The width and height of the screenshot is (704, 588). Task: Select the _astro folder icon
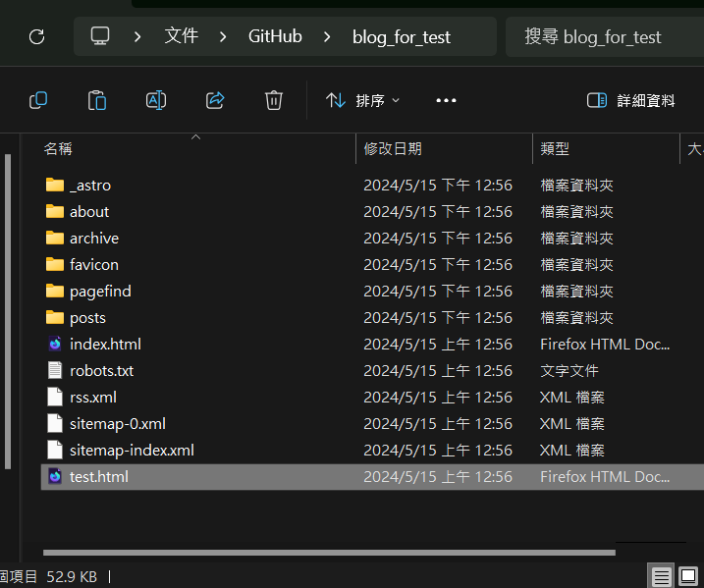[x=55, y=185]
